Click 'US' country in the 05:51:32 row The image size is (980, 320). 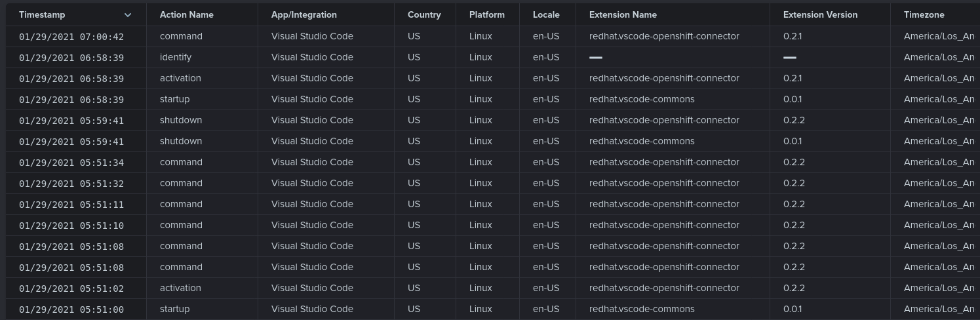point(414,183)
